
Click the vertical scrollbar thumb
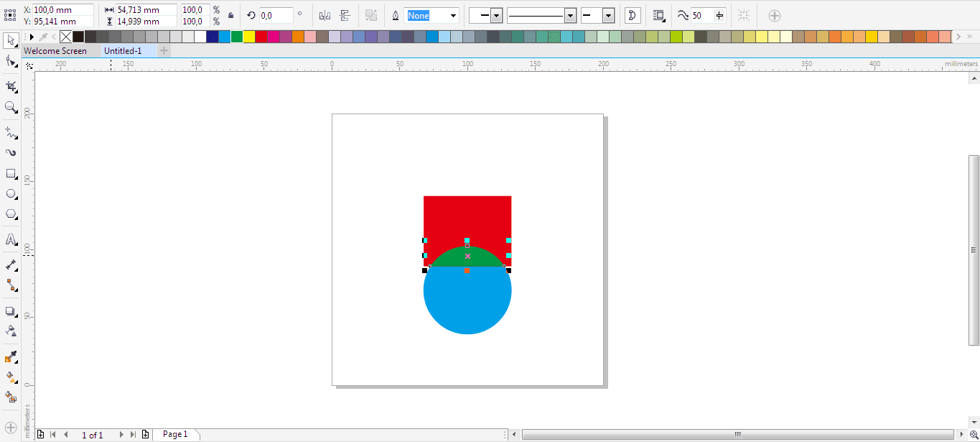pos(974,250)
